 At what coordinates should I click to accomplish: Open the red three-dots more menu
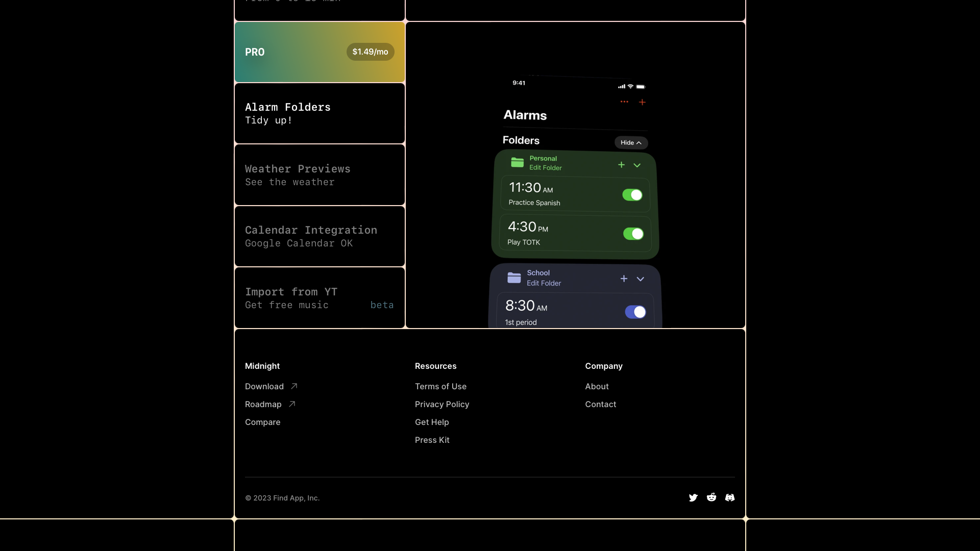pos(624,102)
